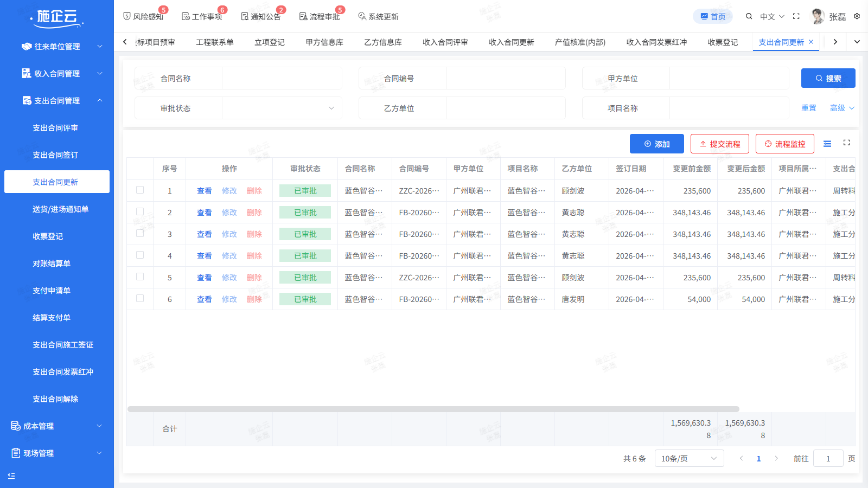This screenshot has height=488, width=868.
Task: Click the 首页 home button
Action: (x=713, y=16)
